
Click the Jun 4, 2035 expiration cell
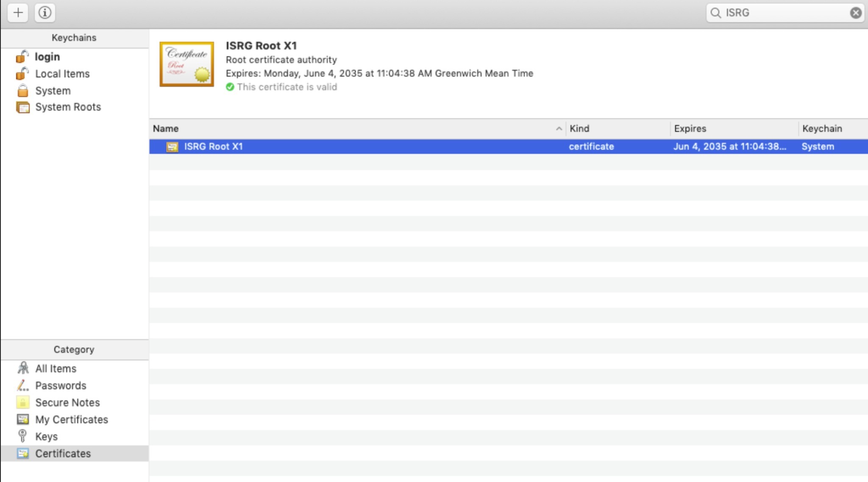(x=730, y=147)
